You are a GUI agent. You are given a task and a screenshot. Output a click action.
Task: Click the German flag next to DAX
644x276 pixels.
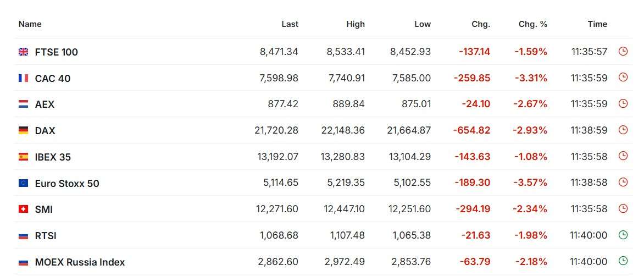tap(24, 130)
